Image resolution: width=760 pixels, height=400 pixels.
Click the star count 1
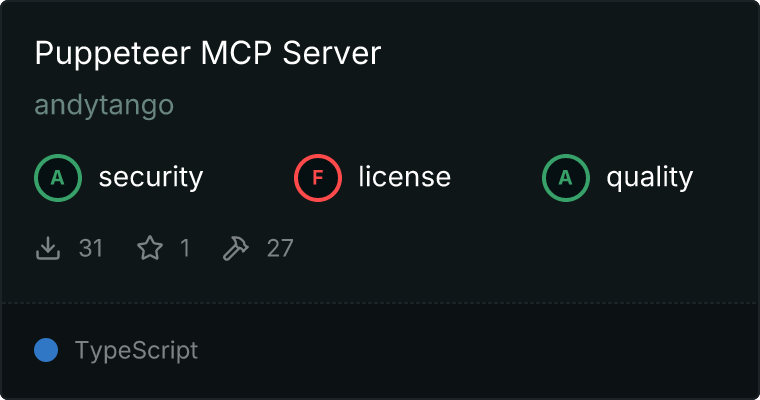coord(185,248)
